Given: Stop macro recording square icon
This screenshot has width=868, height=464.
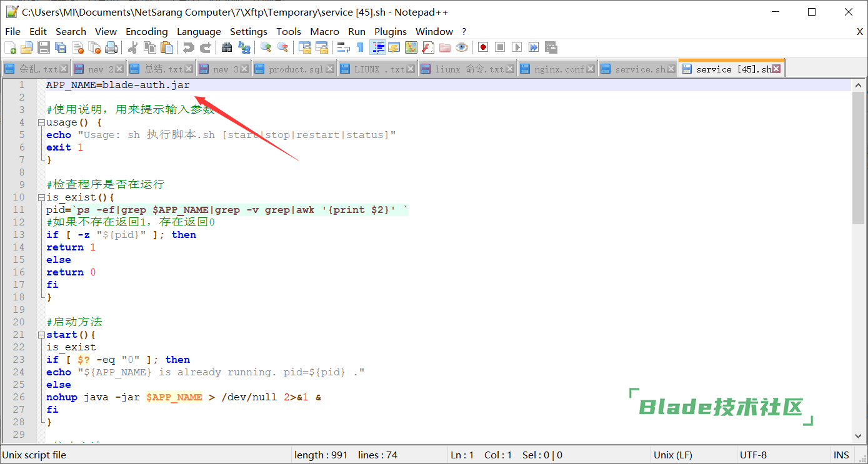Looking at the screenshot, I should (500, 47).
